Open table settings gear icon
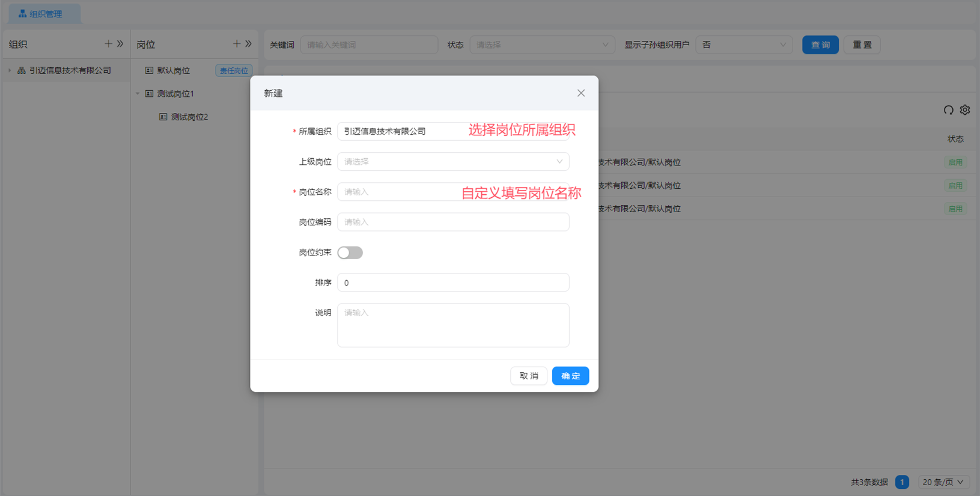 tap(965, 110)
